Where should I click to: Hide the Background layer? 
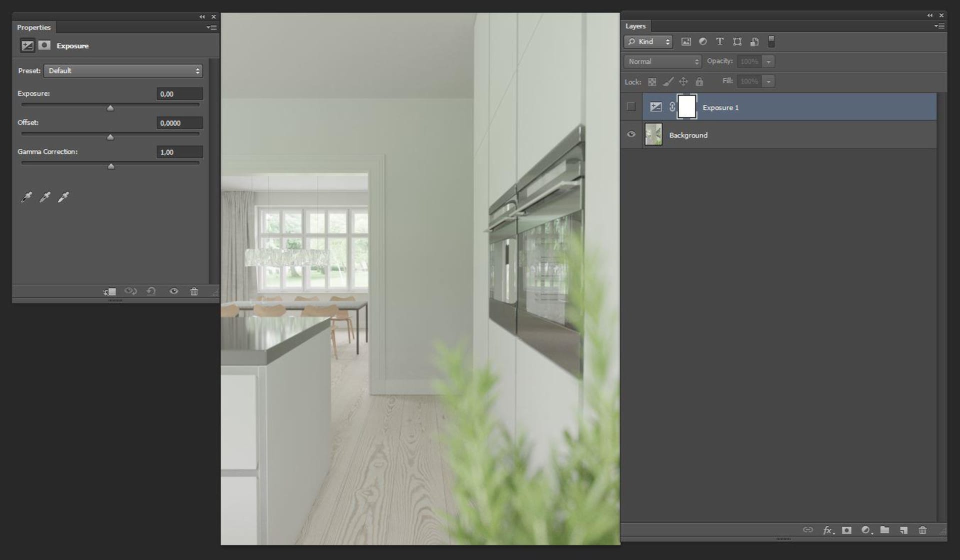[x=631, y=134]
